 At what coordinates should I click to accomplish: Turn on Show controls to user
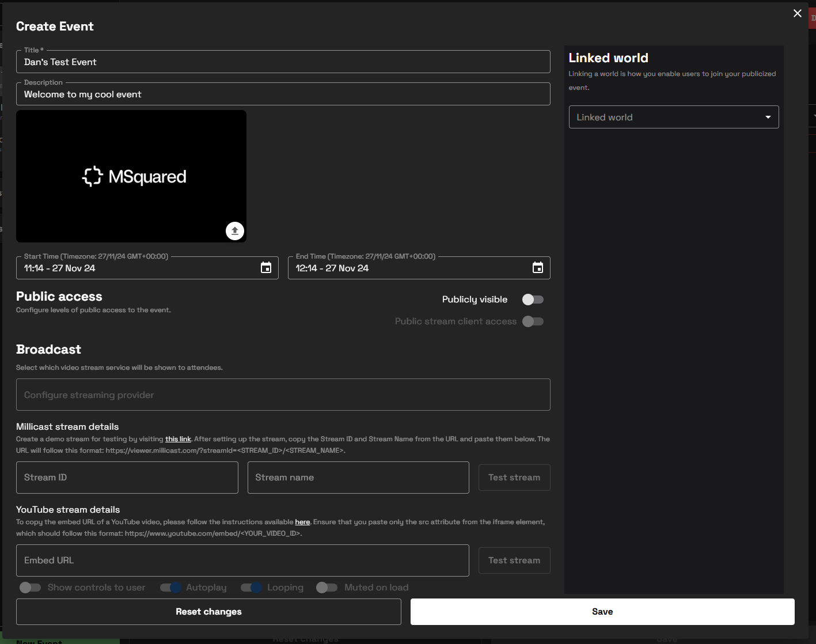pyautogui.click(x=31, y=588)
